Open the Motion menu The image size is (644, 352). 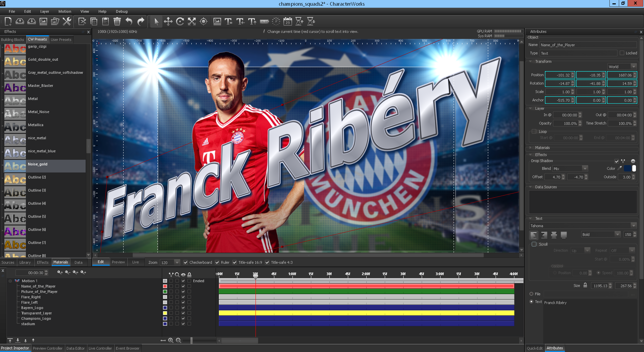64,11
